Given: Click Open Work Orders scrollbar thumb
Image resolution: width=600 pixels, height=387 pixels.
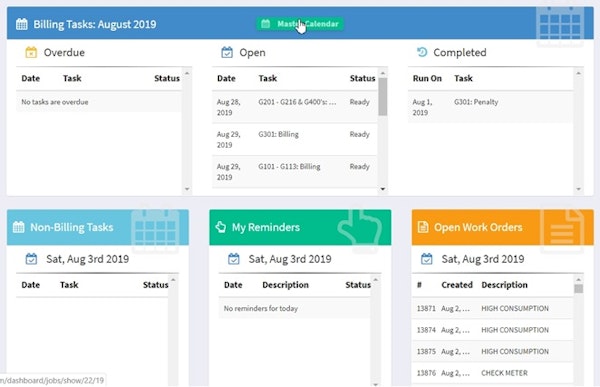Looking at the screenshot, I should (x=579, y=288).
